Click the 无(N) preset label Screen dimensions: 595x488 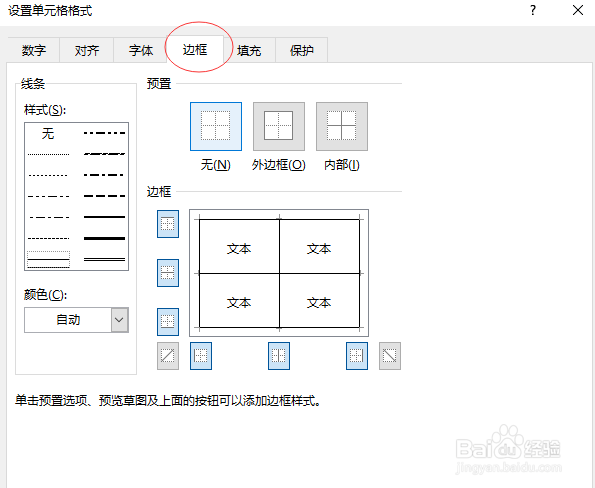tap(216, 165)
